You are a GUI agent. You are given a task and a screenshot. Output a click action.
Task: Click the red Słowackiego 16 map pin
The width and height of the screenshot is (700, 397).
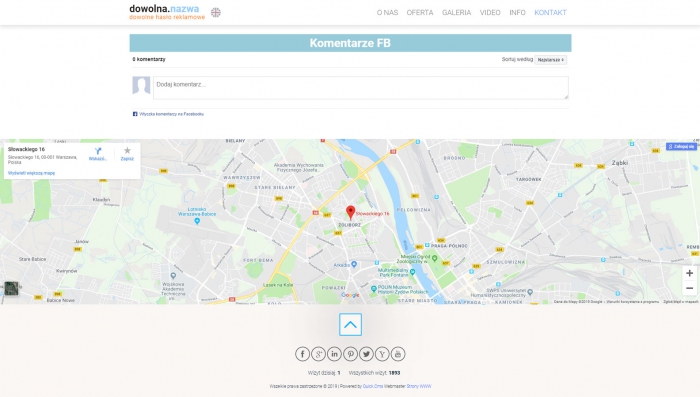tap(350, 212)
